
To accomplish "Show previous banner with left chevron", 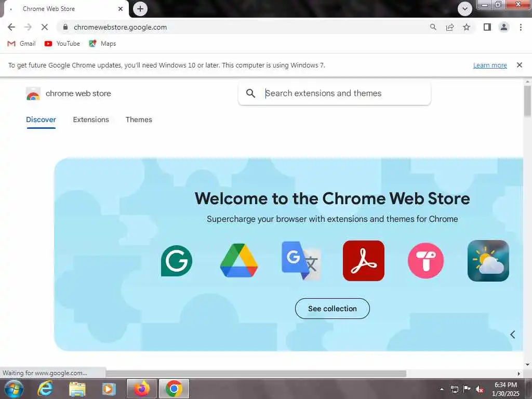I will [x=513, y=335].
